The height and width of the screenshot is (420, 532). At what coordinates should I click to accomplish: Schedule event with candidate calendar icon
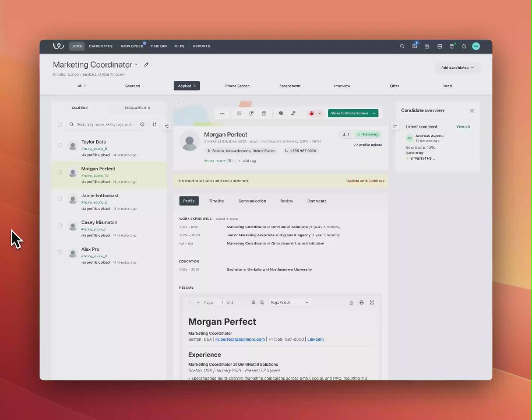(x=264, y=113)
